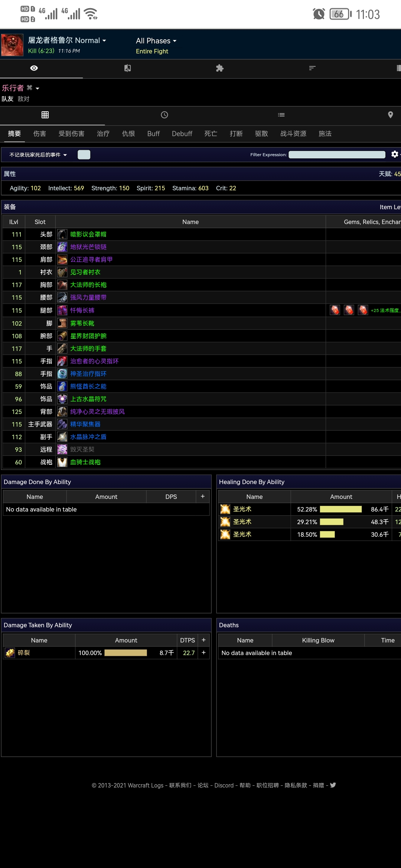The width and height of the screenshot is (401, 868).
Task: Click first red gem on 忏悔长裤 row
Action: [335, 310]
